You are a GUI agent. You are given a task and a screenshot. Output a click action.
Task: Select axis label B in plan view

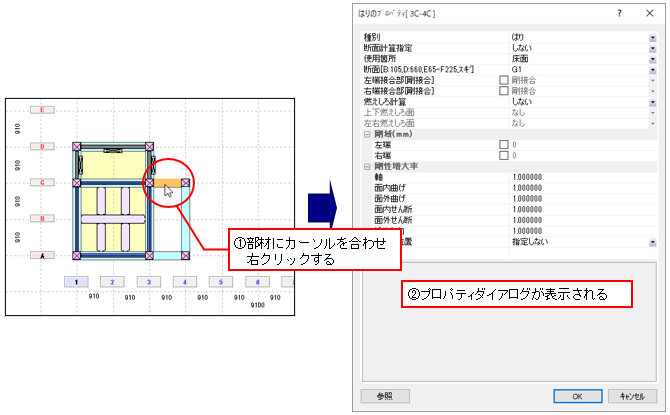point(42,218)
